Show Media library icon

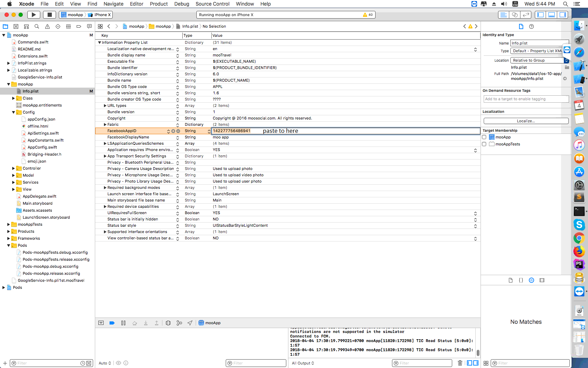point(542,280)
